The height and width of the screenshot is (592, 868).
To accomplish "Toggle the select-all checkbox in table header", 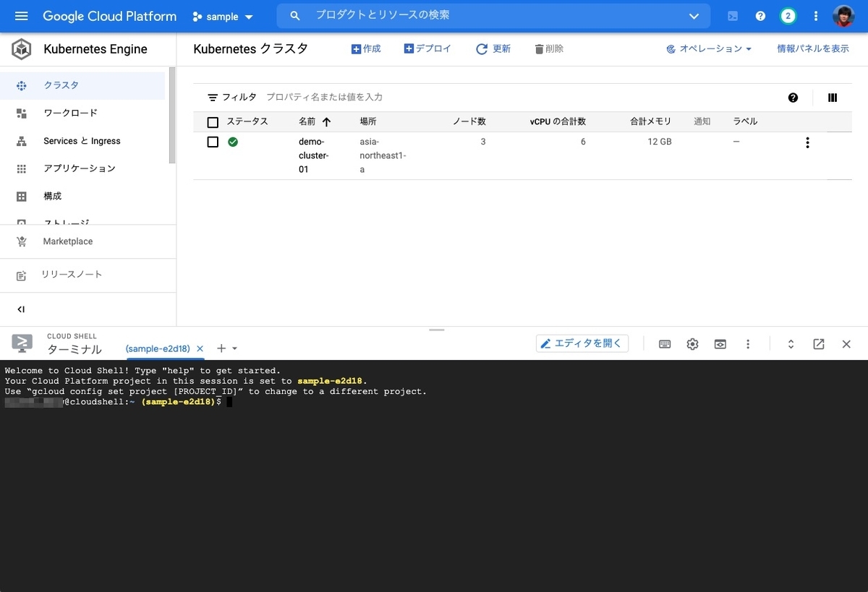I will pos(213,121).
